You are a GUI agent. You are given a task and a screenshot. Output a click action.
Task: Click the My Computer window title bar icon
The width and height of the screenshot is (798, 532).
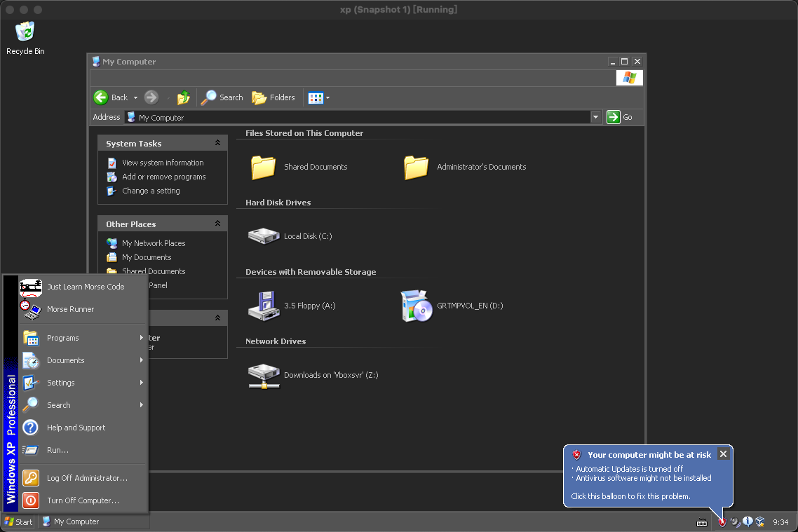[x=95, y=62]
